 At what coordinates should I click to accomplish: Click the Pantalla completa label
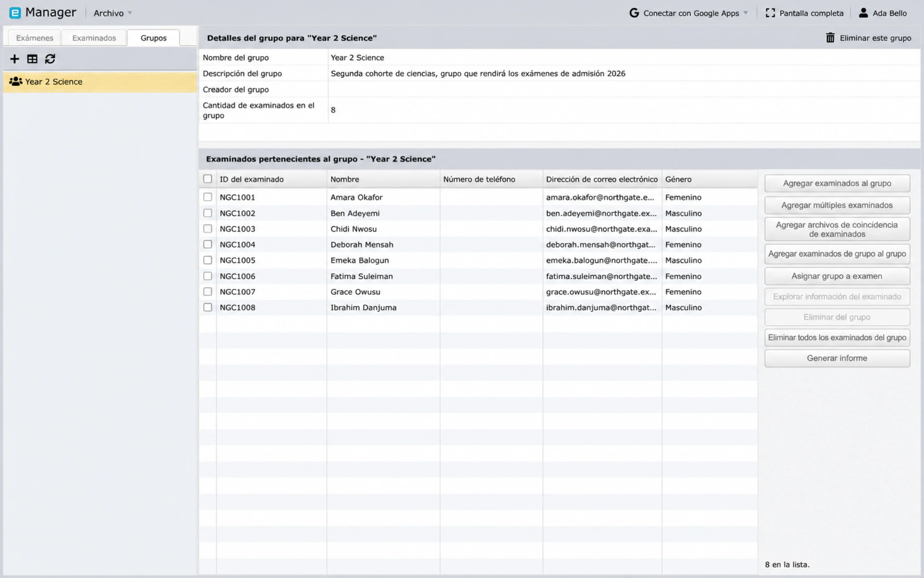811,13
